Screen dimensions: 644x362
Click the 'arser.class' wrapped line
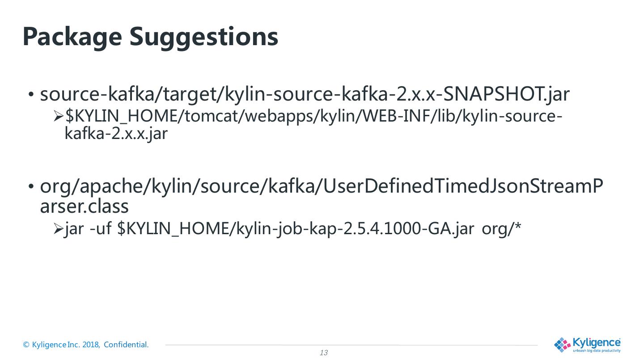point(85,206)
